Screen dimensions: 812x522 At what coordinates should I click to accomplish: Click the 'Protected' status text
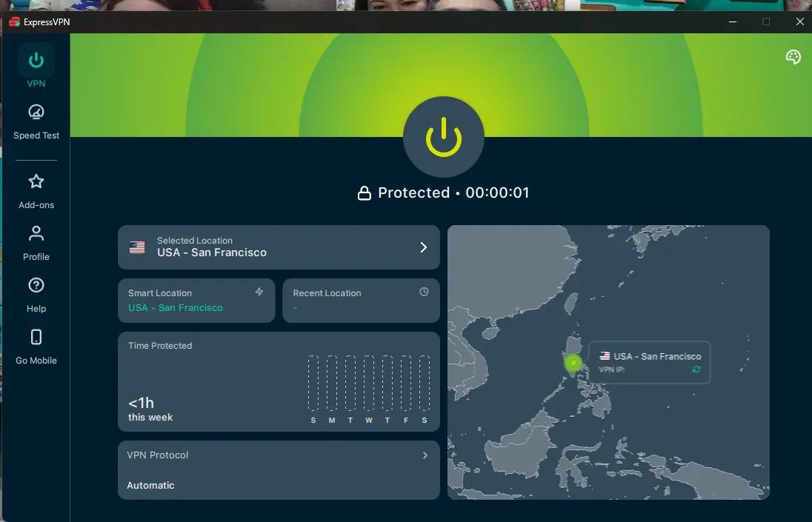coord(413,193)
